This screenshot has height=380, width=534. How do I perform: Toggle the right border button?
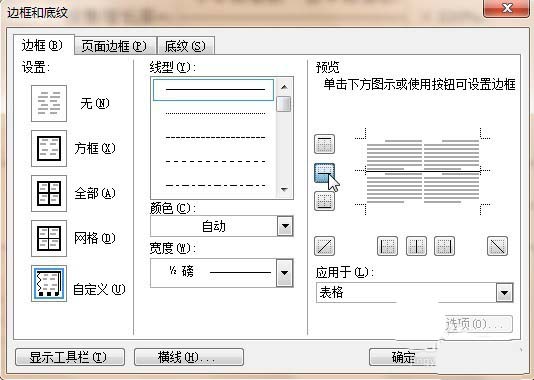(444, 246)
